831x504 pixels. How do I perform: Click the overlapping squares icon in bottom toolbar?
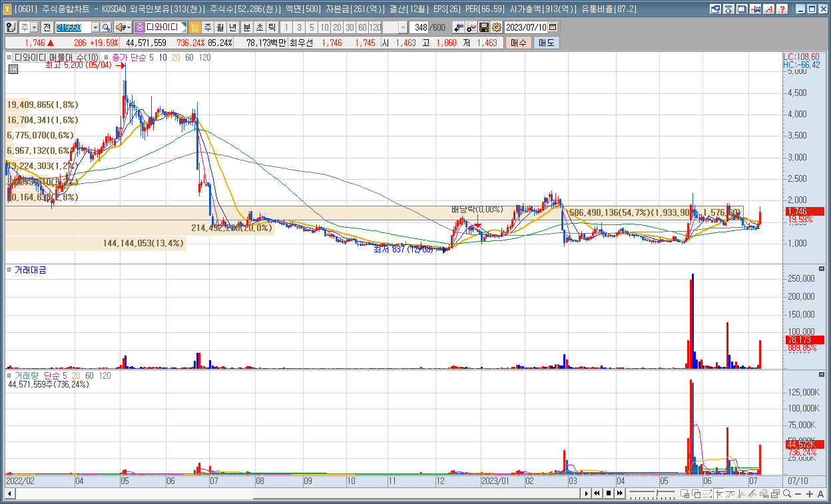(696, 493)
